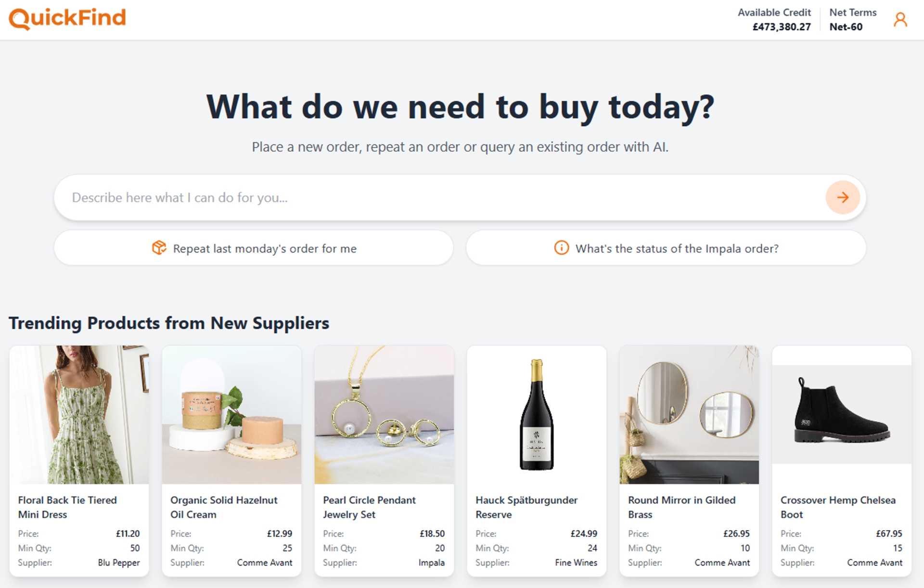
Task: Select the Comme Avant supplier under the boot card
Action: [875, 562]
